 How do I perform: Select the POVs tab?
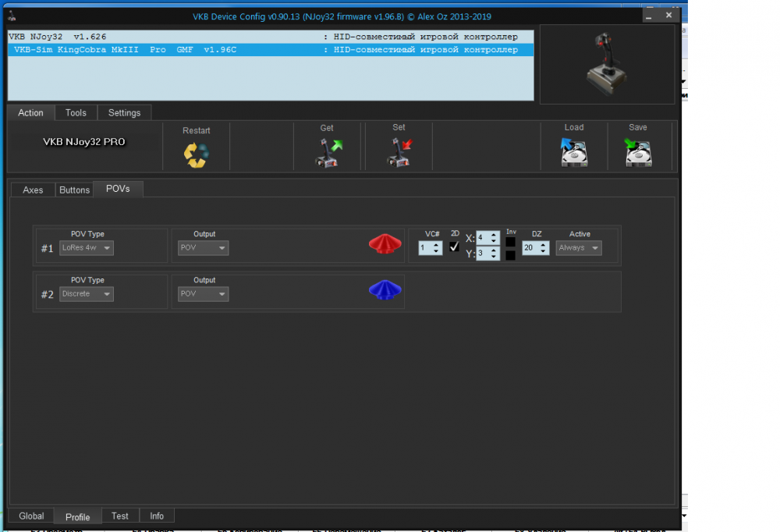click(118, 189)
